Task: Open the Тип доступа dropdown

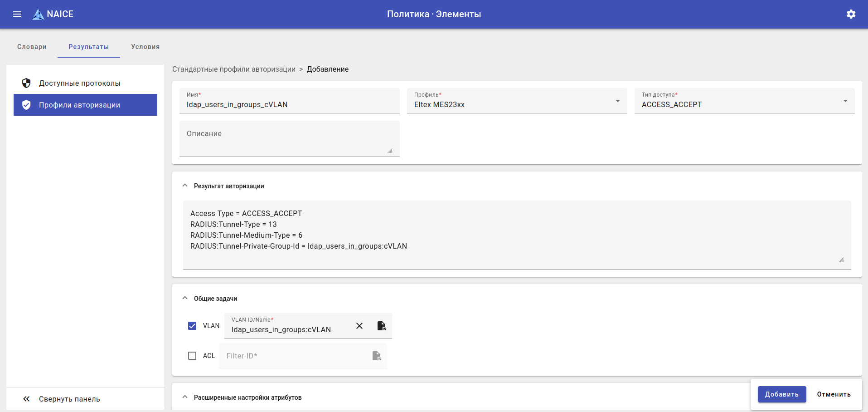Action: [x=744, y=101]
